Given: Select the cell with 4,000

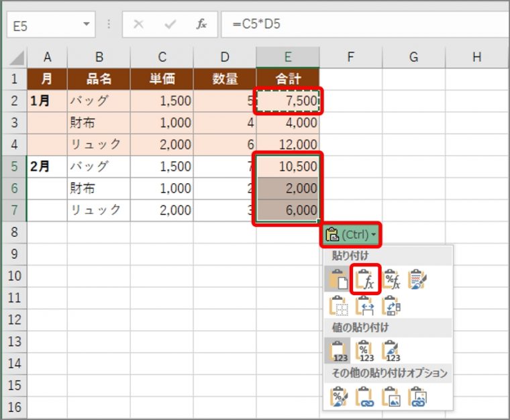Looking at the screenshot, I should 288,123.
